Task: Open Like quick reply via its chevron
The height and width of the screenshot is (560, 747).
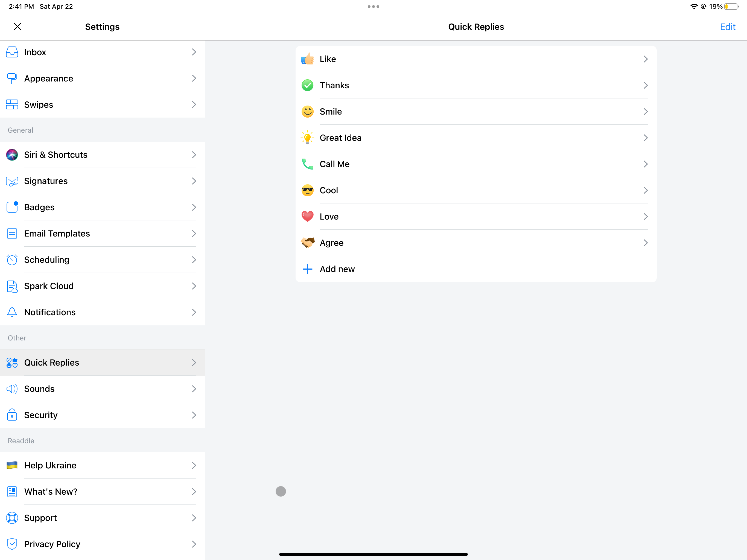Action: (x=645, y=59)
